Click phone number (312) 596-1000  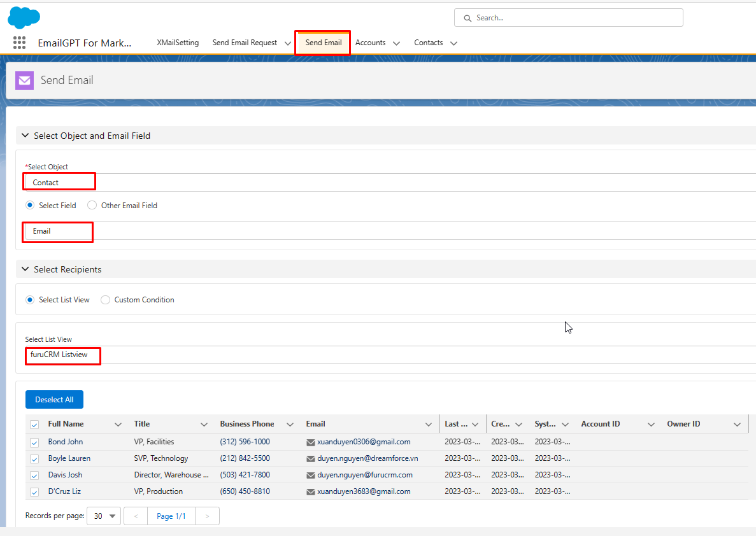click(245, 442)
